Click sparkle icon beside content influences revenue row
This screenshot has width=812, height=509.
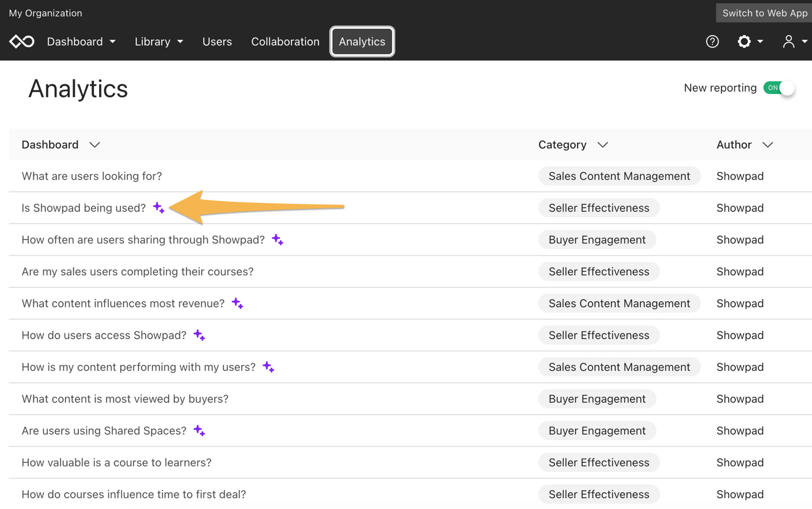[x=237, y=303]
